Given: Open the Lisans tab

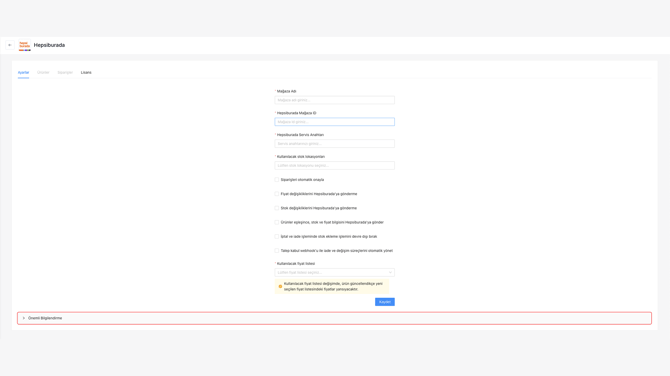Looking at the screenshot, I should click(86, 72).
